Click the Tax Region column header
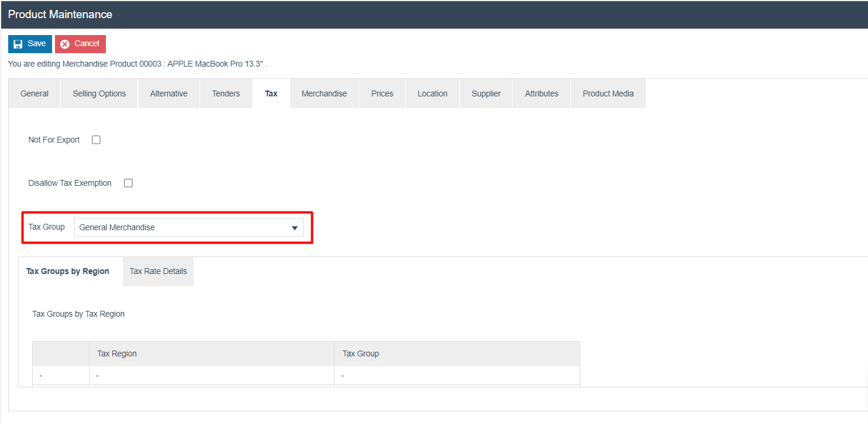This screenshot has height=423, width=868. point(212,353)
